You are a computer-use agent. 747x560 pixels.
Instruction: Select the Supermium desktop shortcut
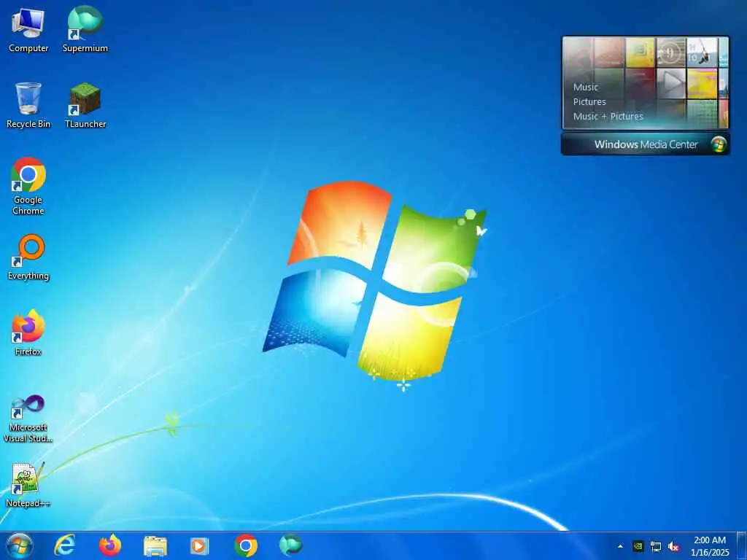(85, 30)
